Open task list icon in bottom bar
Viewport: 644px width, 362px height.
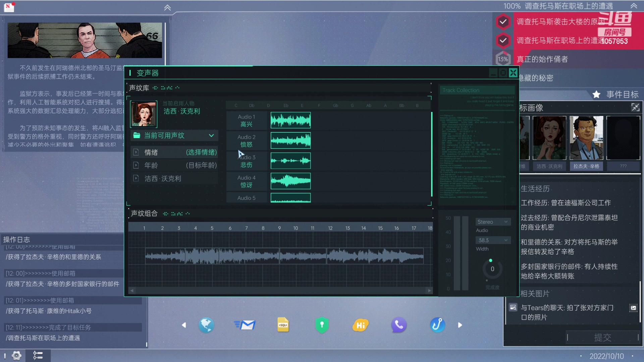pyautogui.click(x=38, y=355)
